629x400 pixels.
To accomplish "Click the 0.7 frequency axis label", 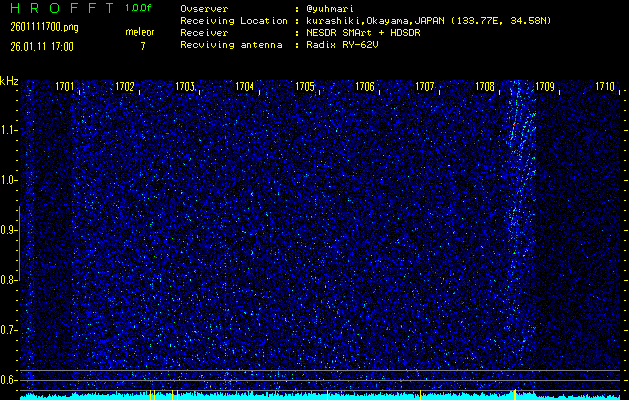I will coord(9,330).
